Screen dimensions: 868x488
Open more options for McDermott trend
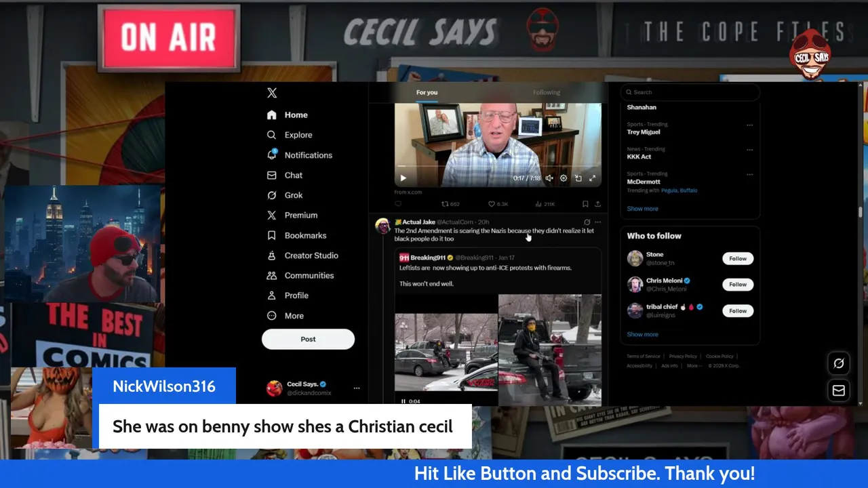[749, 174]
